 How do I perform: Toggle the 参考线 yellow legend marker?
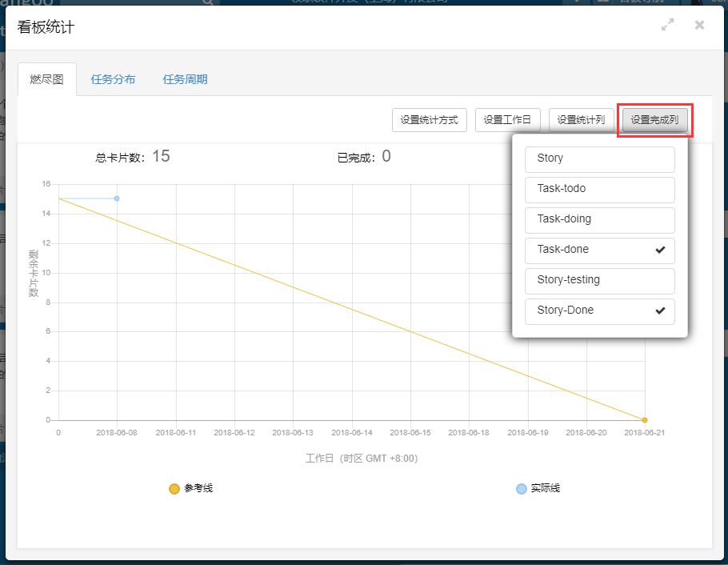coord(174,488)
